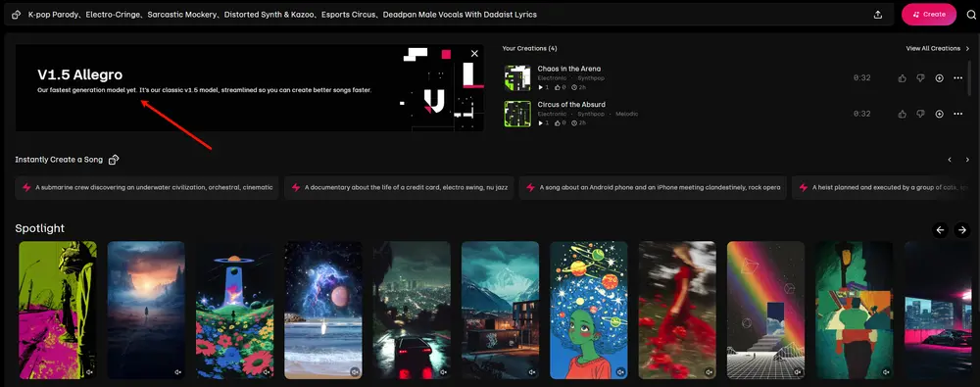Image resolution: width=980 pixels, height=387 pixels.
Task: Like the Chaos in the Arena track
Action: [x=902, y=78]
